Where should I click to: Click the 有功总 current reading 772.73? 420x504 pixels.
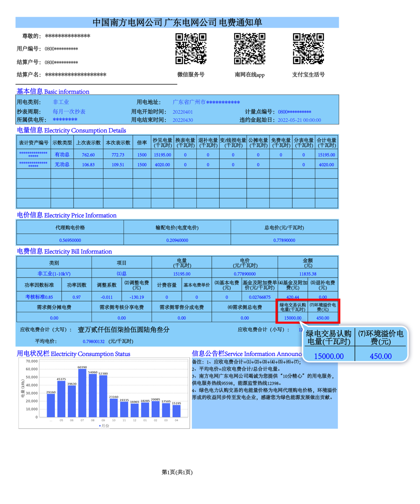coord(118,155)
